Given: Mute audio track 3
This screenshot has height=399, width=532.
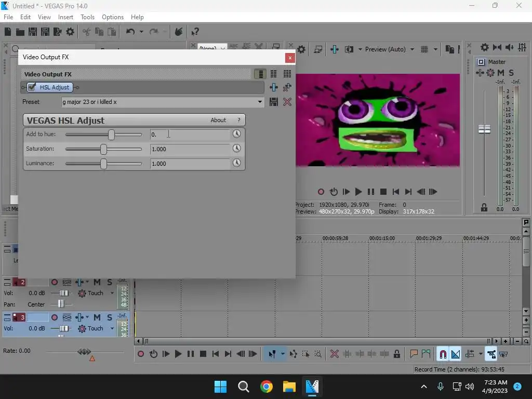Looking at the screenshot, I should 97,317.
